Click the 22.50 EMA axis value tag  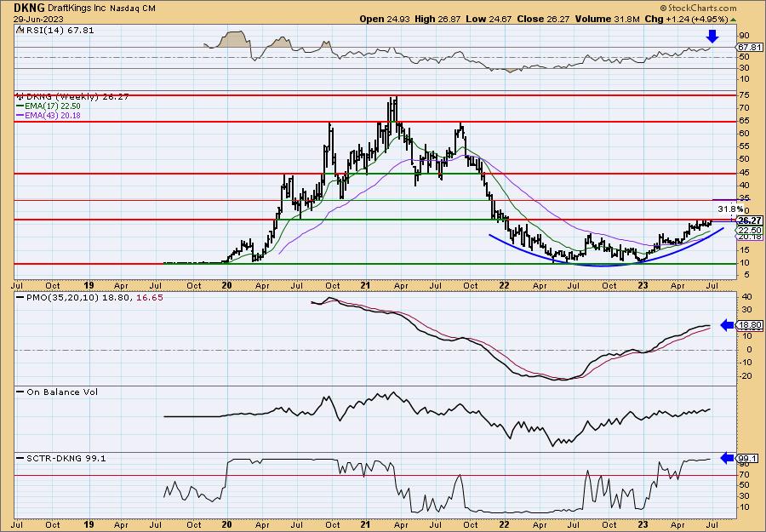[749, 230]
